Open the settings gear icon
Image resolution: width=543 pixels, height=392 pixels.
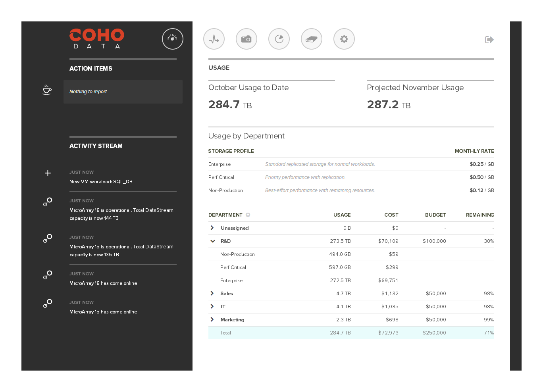tap(344, 39)
